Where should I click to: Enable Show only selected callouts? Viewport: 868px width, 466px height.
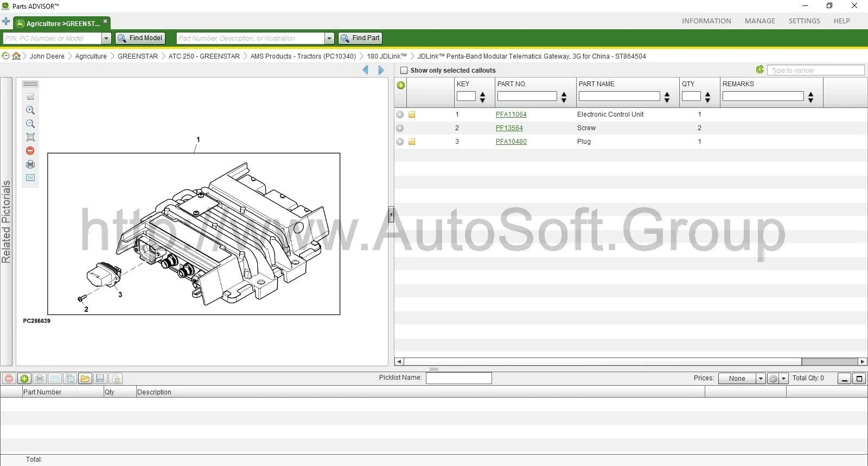404,71
